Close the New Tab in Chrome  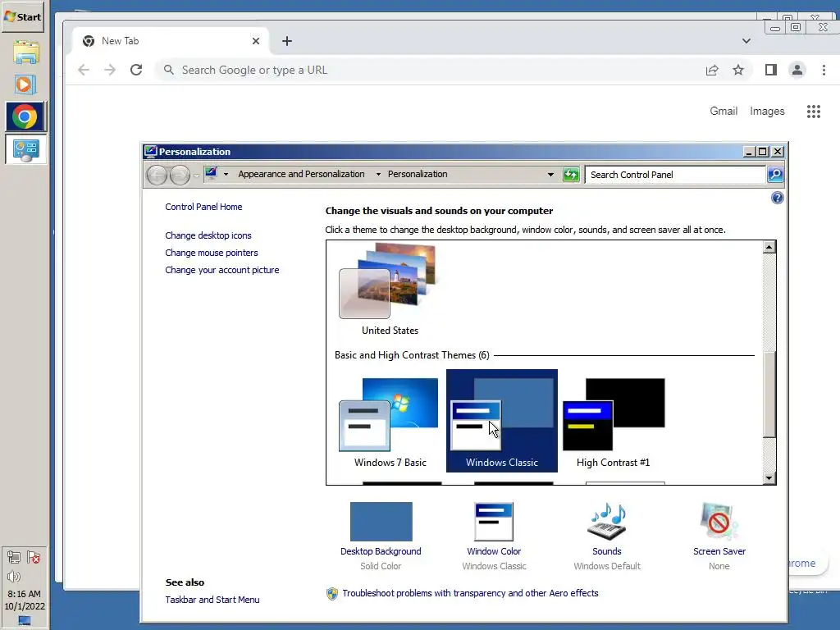(x=256, y=41)
